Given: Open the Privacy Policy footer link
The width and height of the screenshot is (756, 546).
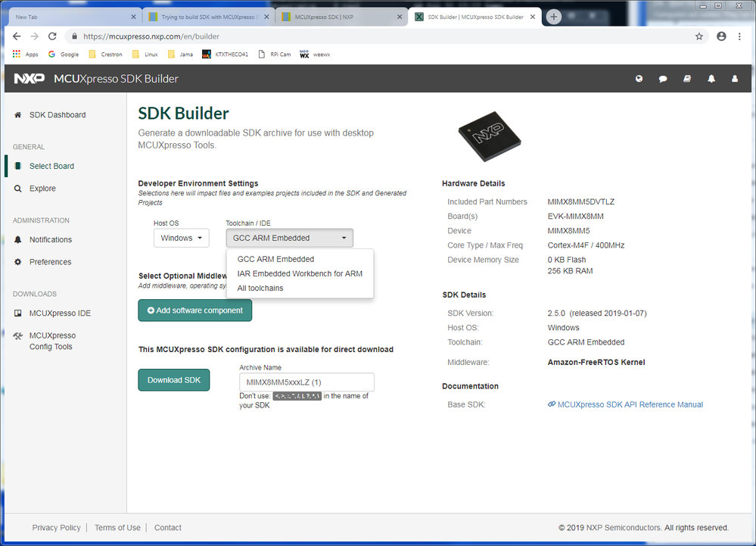Looking at the screenshot, I should click(x=57, y=528).
